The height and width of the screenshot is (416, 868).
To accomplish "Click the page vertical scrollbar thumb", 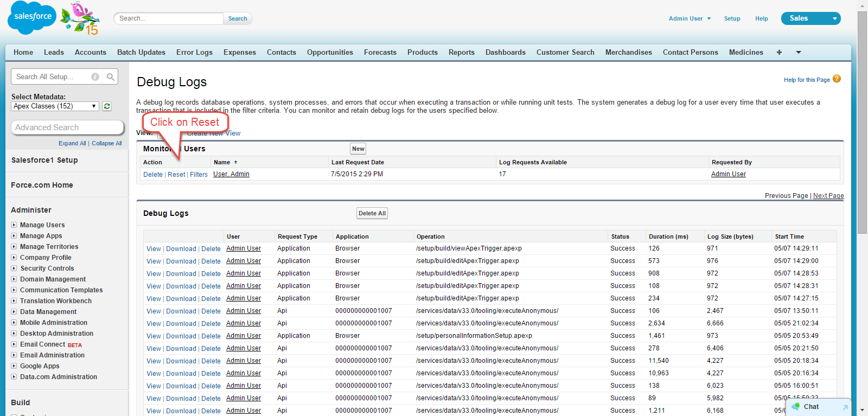I will click(x=862, y=122).
